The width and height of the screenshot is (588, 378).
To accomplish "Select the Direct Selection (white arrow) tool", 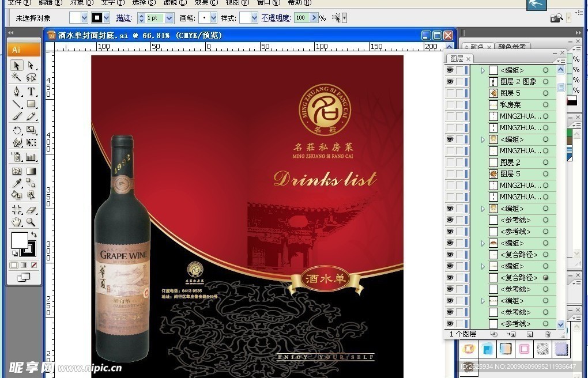I will pyautogui.click(x=31, y=65).
